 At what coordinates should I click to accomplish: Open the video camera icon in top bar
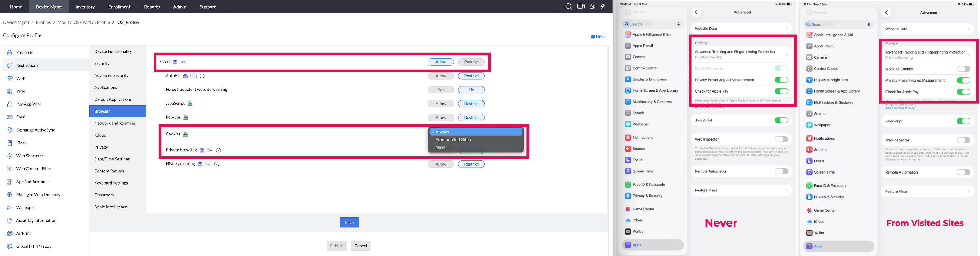581,7
